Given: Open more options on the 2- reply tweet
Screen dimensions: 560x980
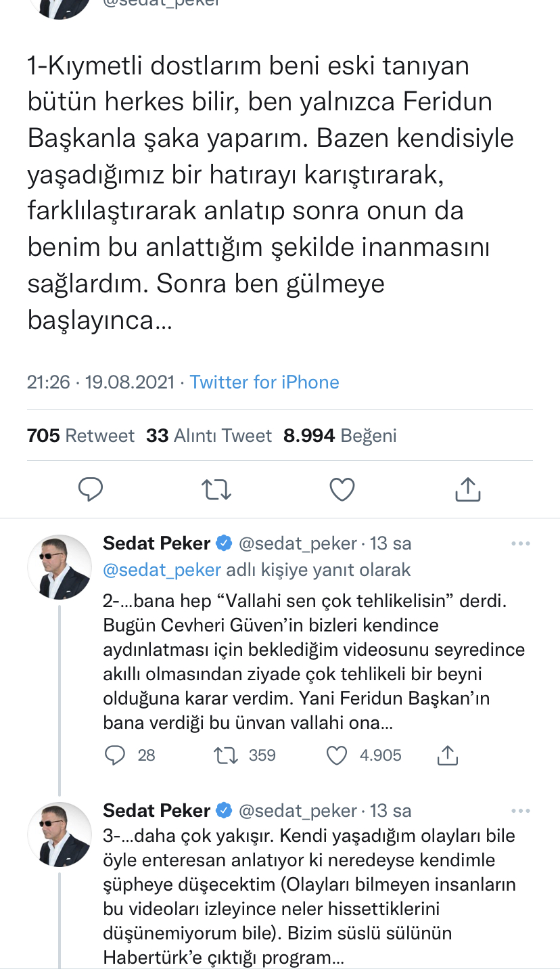Looking at the screenshot, I should 520,543.
